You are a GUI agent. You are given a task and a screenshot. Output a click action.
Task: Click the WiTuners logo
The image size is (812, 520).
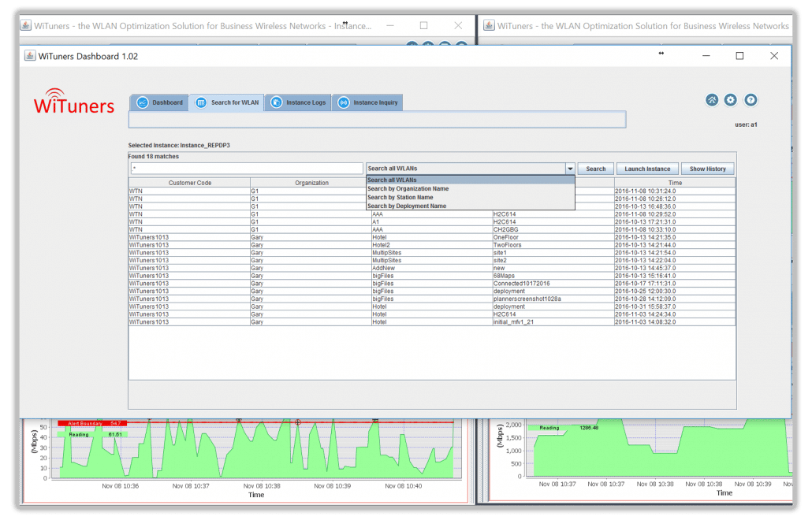tap(73, 102)
